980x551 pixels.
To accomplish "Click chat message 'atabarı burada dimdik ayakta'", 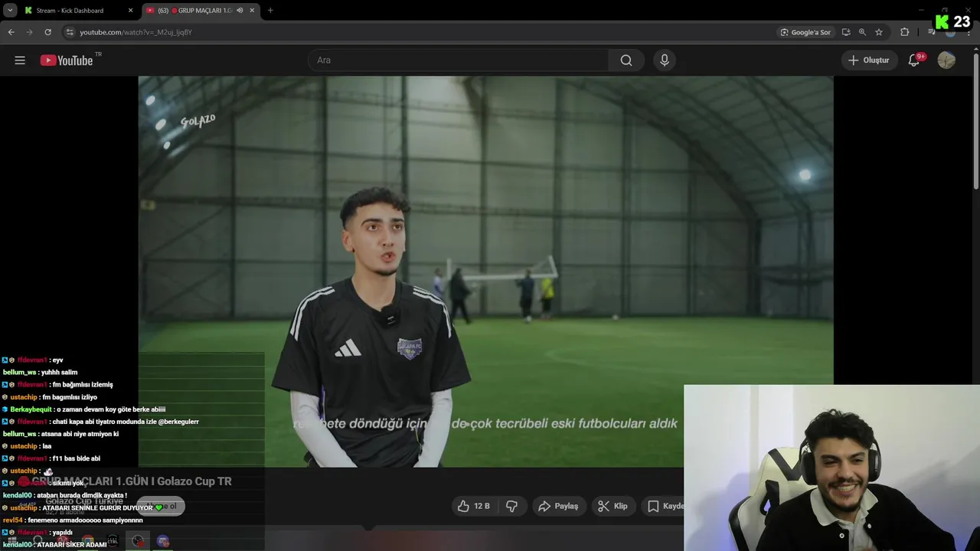I will [x=82, y=496].
